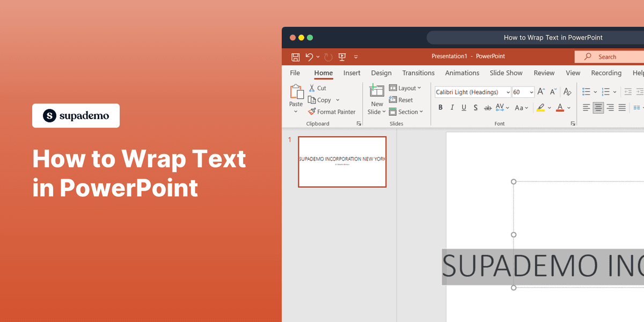Open the Layout options dropdown
The height and width of the screenshot is (322, 644).
pos(406,87)
